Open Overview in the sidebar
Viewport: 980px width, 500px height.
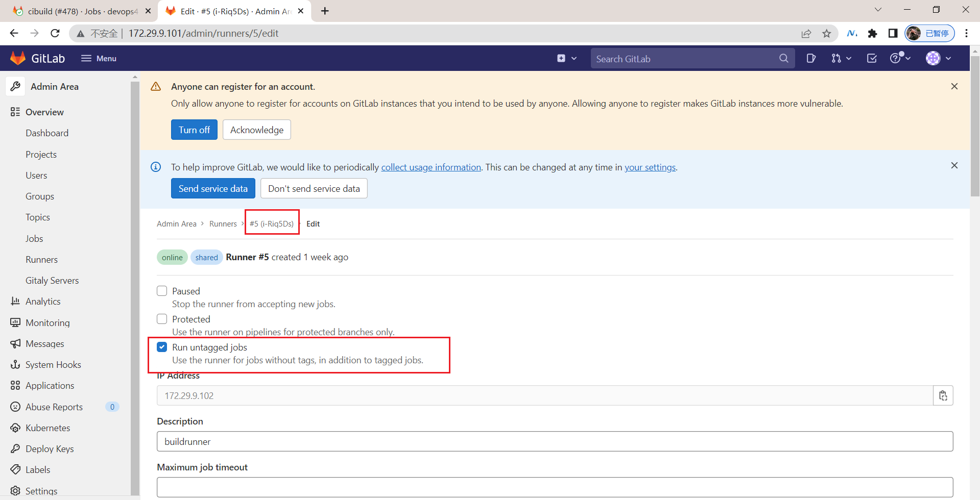pyautogui.click(x=44, y=112)
